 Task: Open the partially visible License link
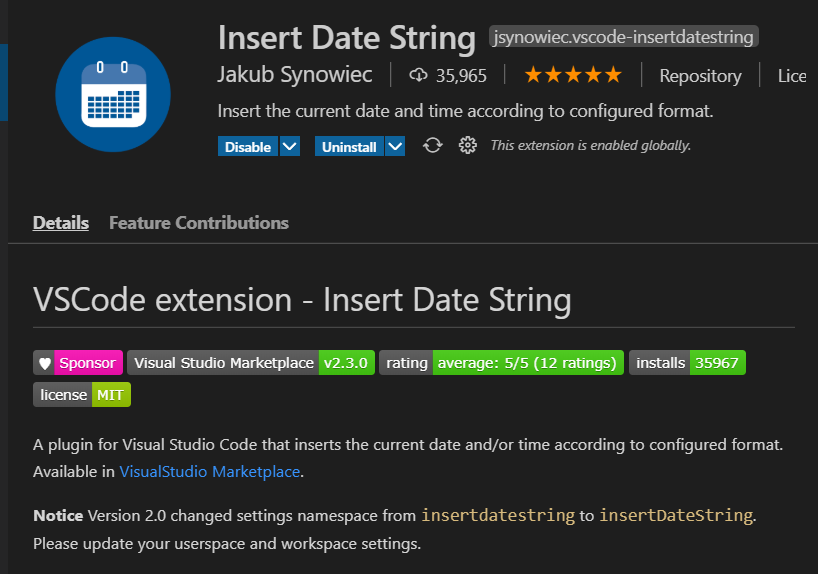click(792, 76)
